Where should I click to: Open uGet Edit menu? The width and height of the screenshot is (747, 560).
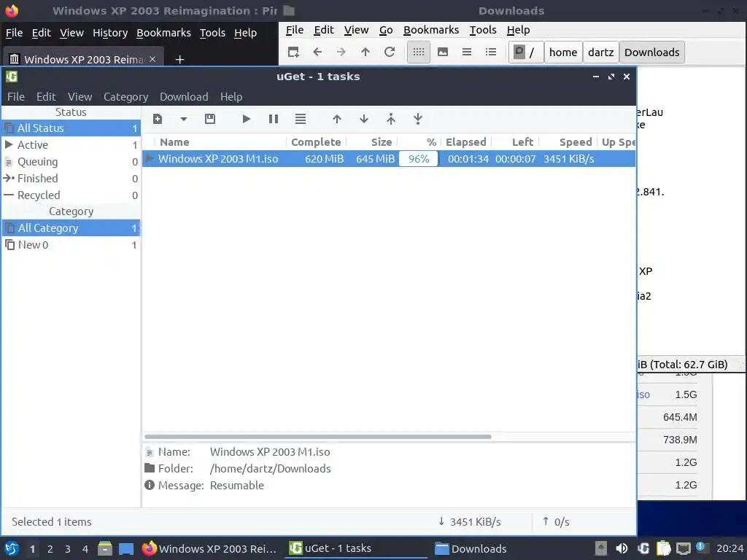46,97
